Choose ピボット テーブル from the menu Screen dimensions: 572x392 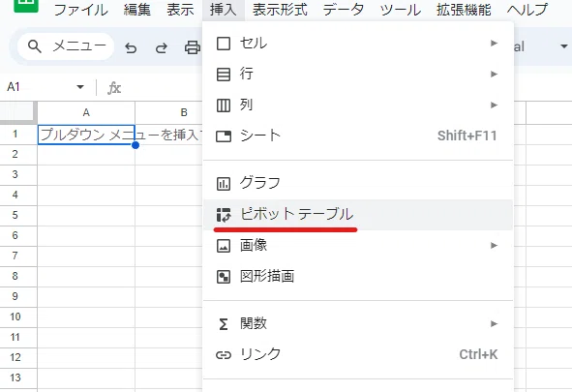click(x=358, y=215)
